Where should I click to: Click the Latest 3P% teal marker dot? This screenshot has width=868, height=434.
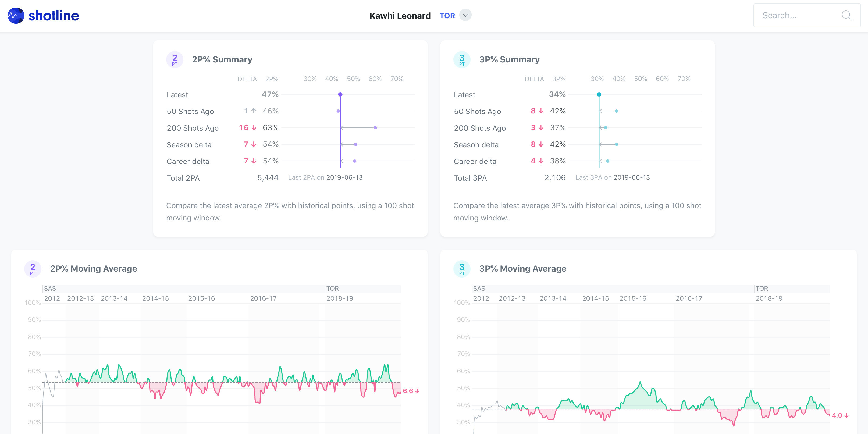(x=599, y=94)
